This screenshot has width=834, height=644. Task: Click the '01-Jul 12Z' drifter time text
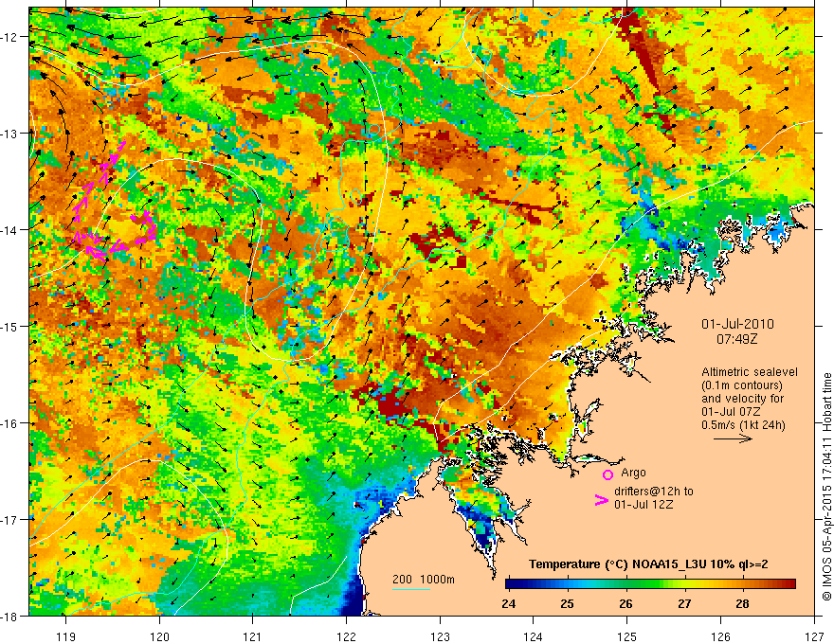(644, 504)
